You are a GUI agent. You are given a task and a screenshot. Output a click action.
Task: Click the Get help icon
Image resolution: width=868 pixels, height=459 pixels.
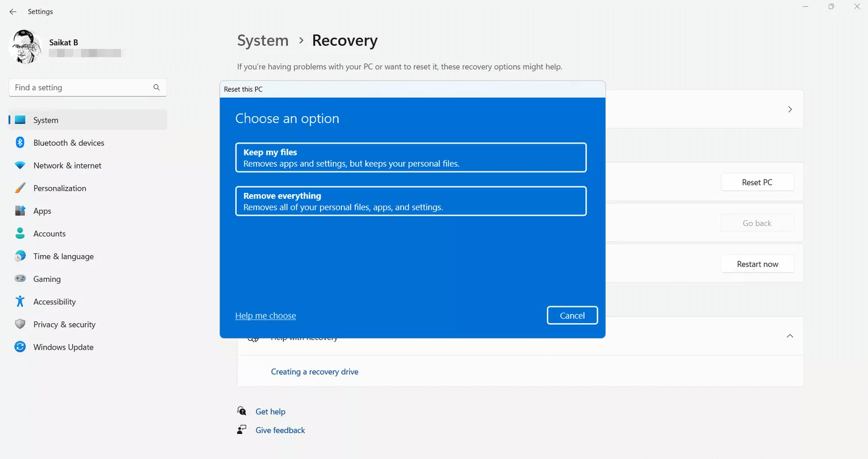(x=242, y=411)
